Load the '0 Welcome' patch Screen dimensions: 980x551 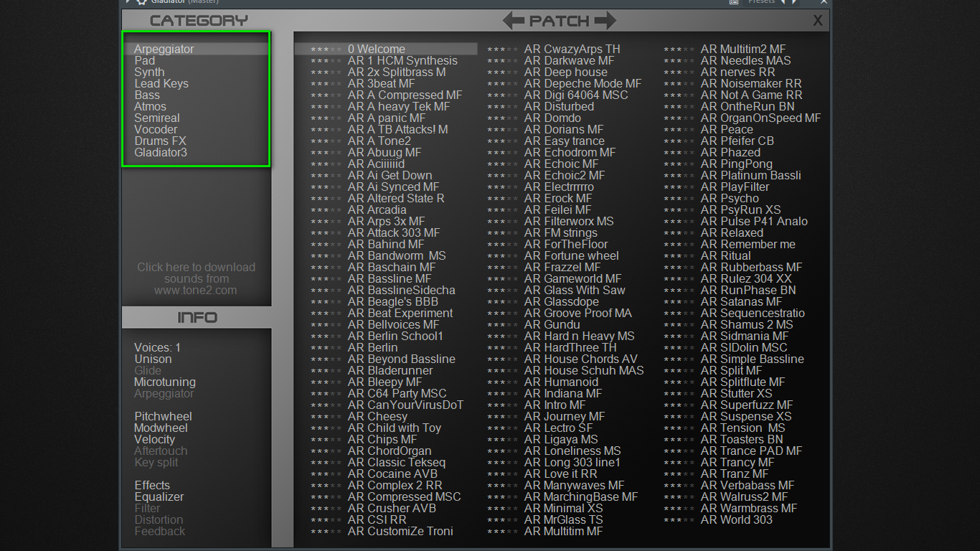[377, 50]
